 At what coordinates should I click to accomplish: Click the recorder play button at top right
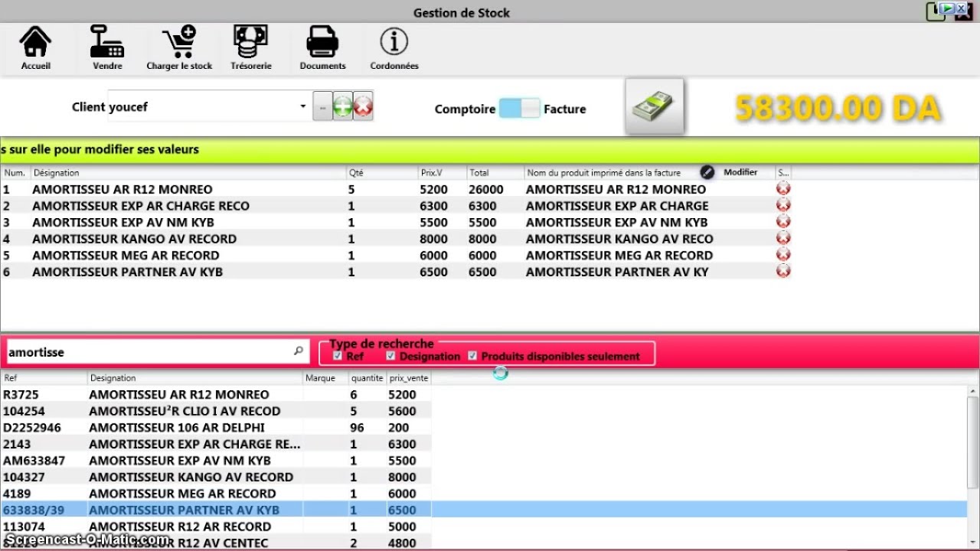point(947,8)
